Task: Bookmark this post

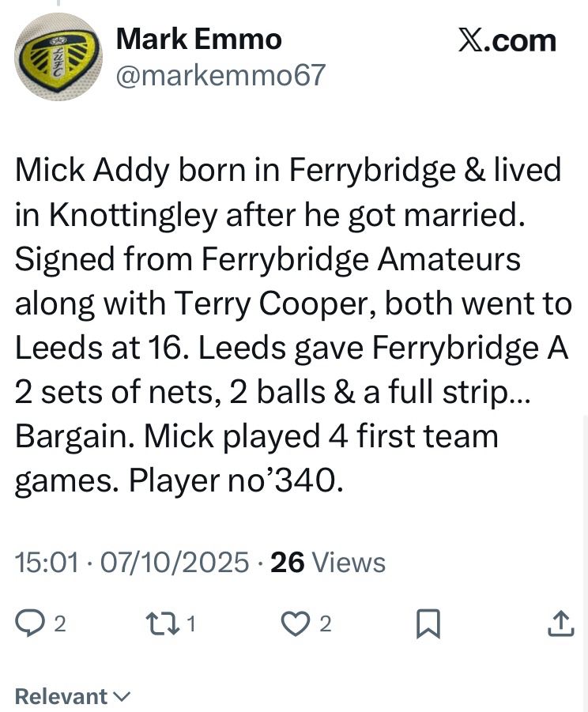Action: click(x=428, y=624)
